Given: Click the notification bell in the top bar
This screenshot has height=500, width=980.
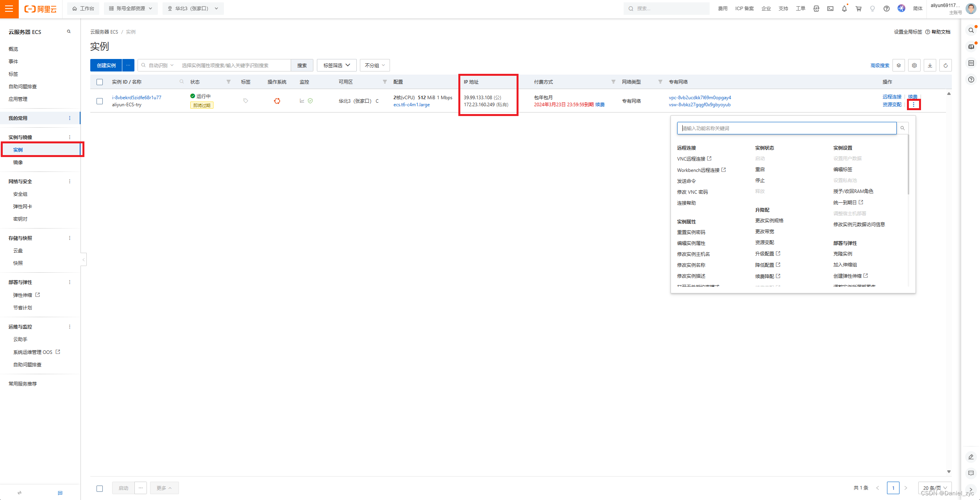Looking at the screenshot, I should point(844,9).
